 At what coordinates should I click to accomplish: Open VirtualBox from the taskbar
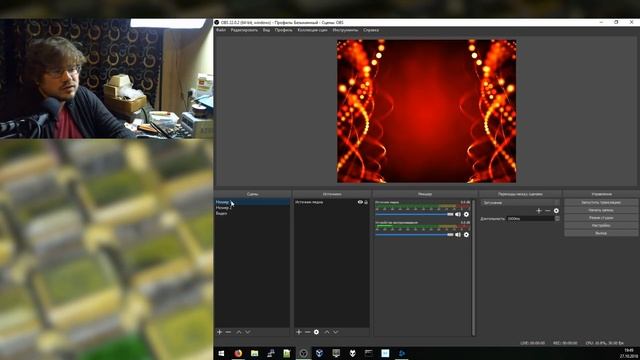pyautogui.click(x=320, y=353)
